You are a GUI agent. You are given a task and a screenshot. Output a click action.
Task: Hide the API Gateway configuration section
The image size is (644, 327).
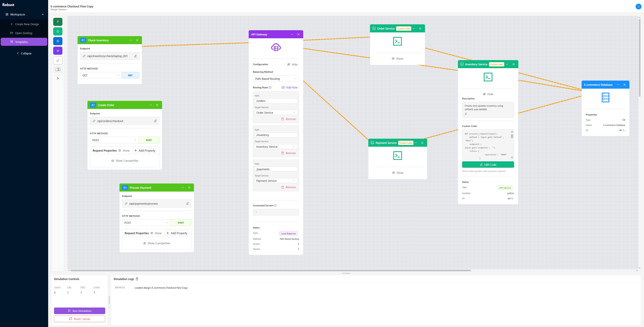point(292,64)
